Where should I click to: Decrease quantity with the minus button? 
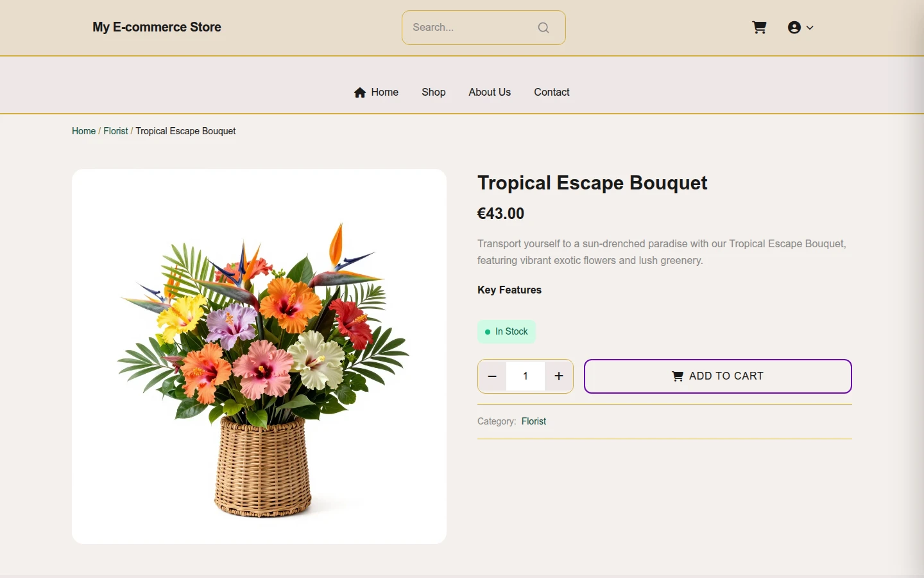[492, 376]
